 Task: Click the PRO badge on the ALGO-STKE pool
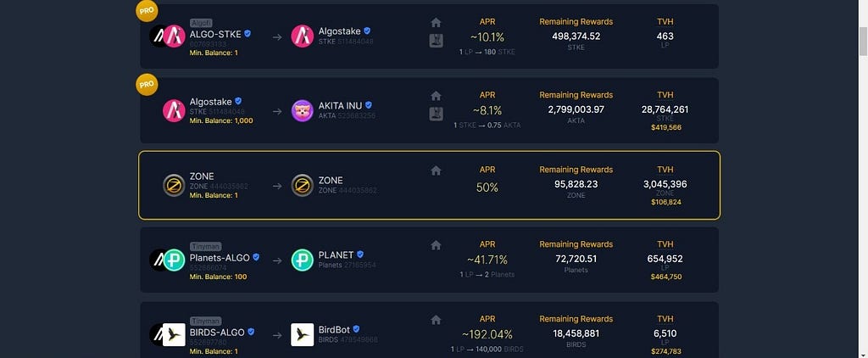147,10
